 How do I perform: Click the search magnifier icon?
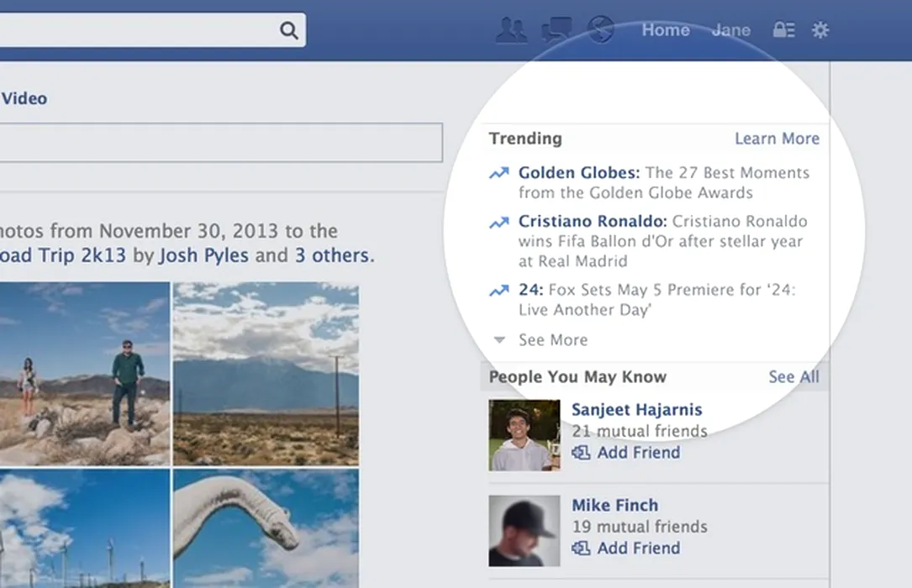pos(288,31)
